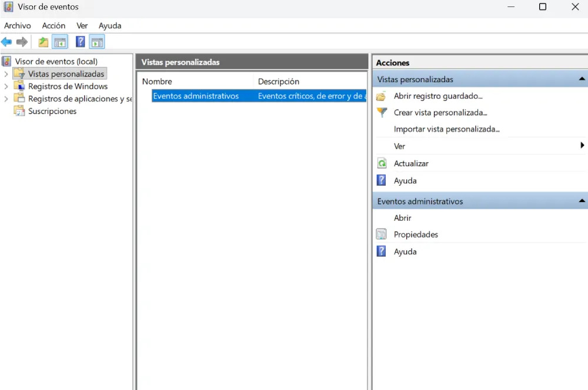The image size is (588, 390).
Task: Open the Archivo menu
Action: [x=17, y=25]
